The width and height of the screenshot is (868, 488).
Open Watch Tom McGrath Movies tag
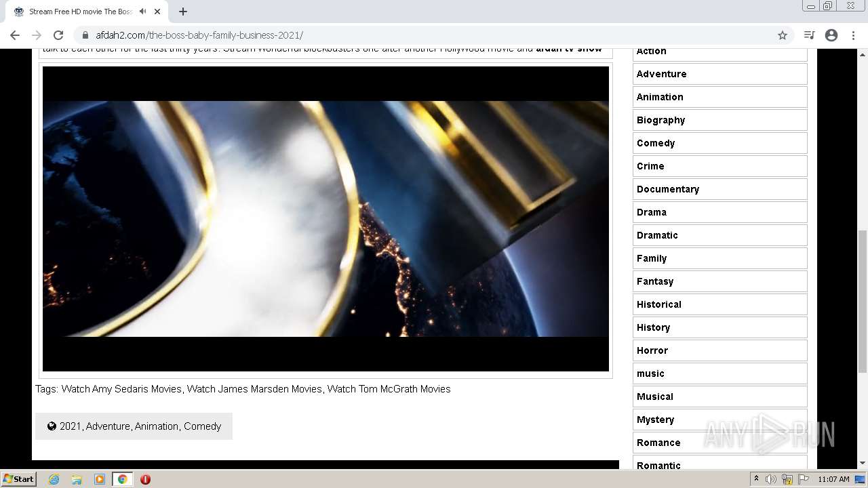pyautogui.click(x=389, y=389)
